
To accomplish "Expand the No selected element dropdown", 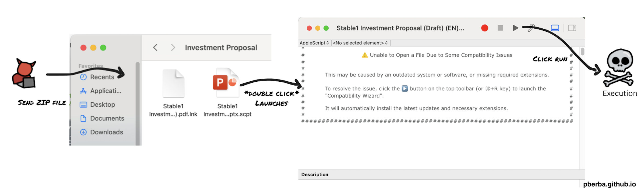I will pos(360,43).
